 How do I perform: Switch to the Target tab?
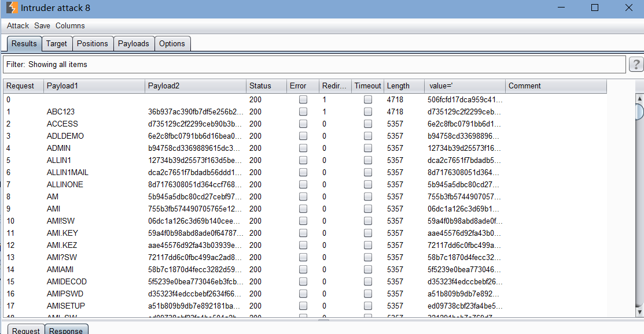(x=57, y=43)
